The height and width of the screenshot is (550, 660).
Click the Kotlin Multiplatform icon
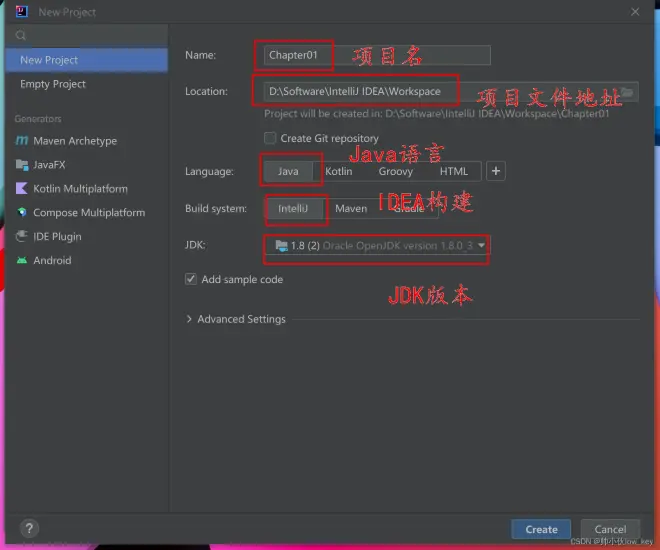pos(21,188)
